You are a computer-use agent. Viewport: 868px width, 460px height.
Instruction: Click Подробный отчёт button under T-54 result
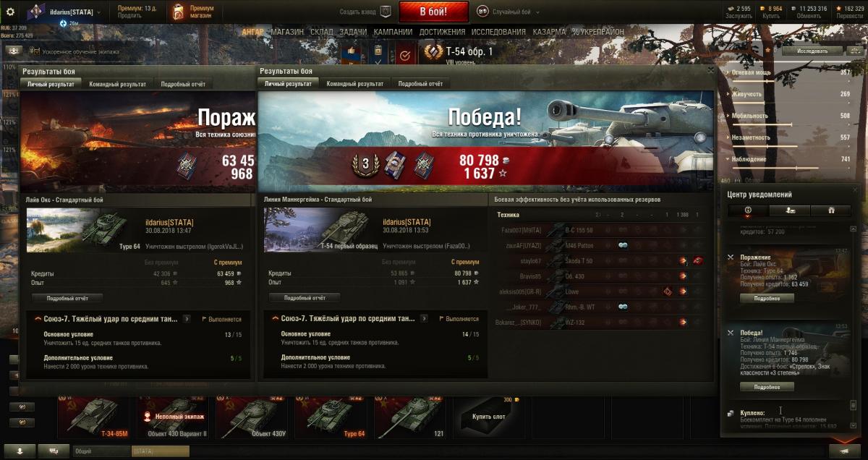pyautogui.click(x=304, y=297)
